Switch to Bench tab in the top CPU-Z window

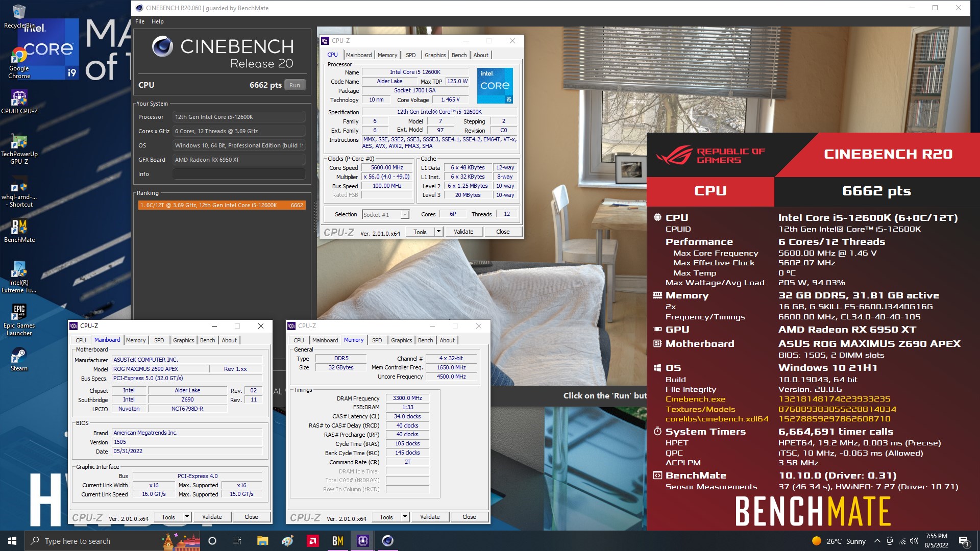(x=459, y=55)
